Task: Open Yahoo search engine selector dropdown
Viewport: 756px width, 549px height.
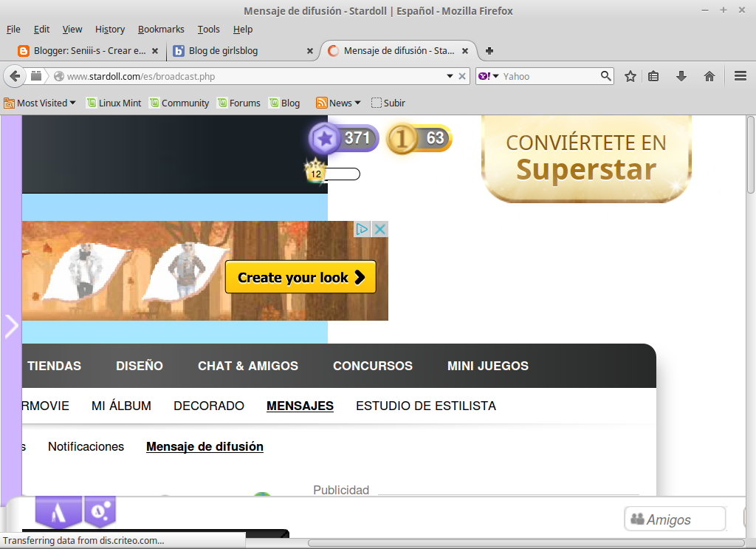Action: (x=489, y=76)
